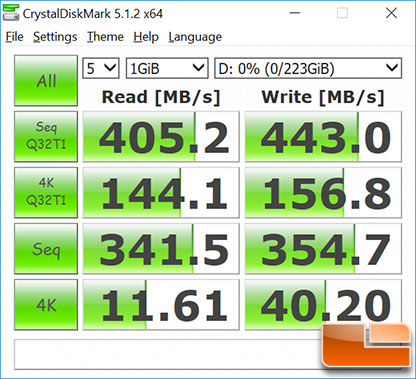Run the Seq benchmark button
Screen dimensions: 416x379
click(x=46, y=249)
